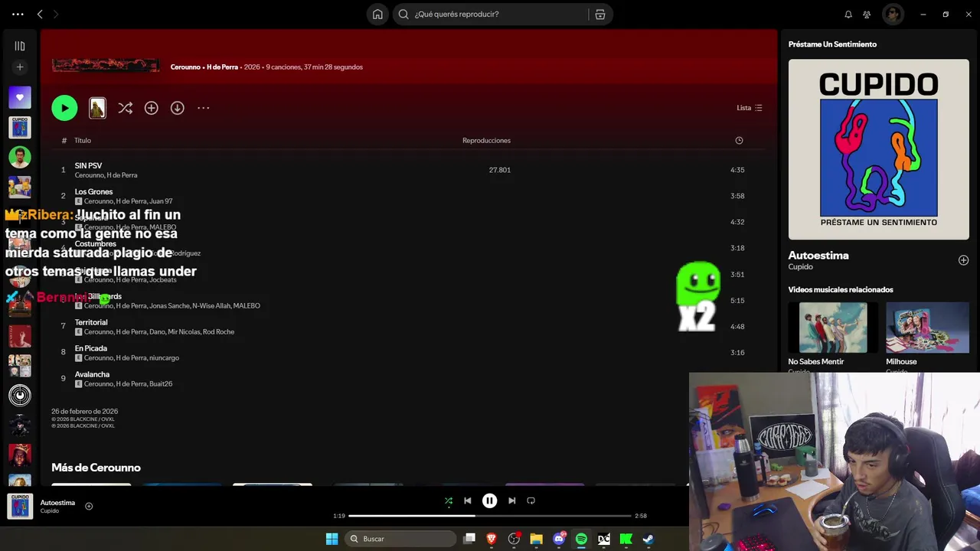This screenshot has height=551, width=980.
Task: Open artist niuncargo on En Picada
Action: pyautogui.click(x=164, y=357)
